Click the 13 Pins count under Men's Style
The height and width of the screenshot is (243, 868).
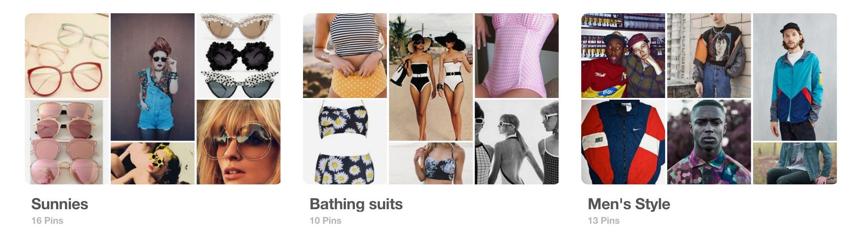coord(603,221)
